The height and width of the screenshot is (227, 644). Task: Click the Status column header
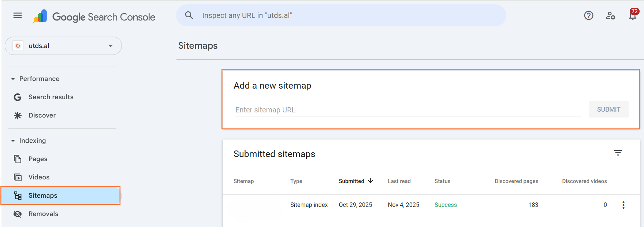pos(442,181)
